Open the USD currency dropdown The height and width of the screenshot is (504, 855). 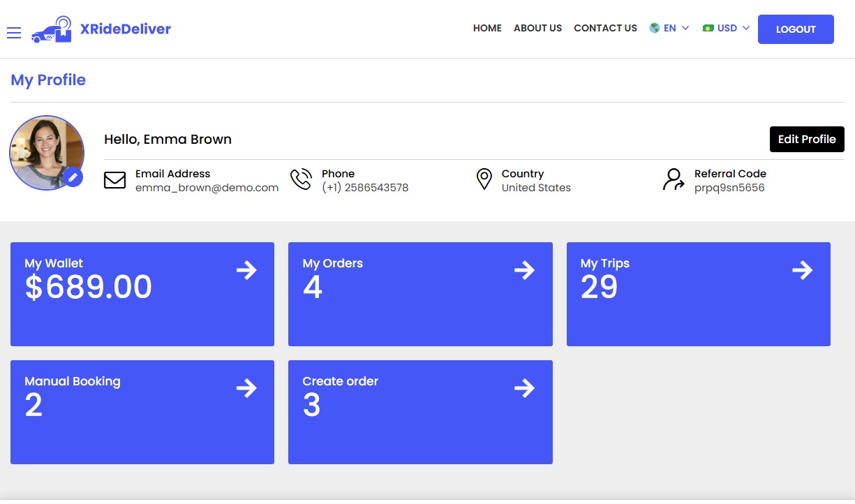[727, 29]
